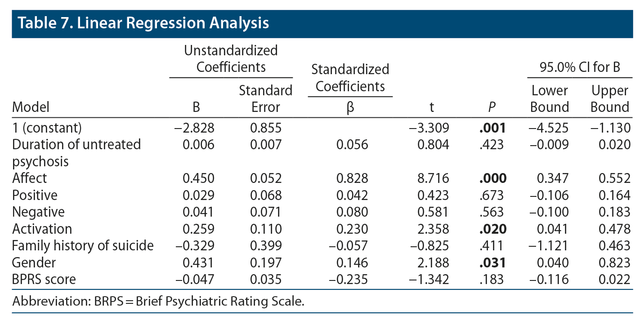Click the Family history of suicide label
This screenshot has width=644, height=329.
coord(83,246)
